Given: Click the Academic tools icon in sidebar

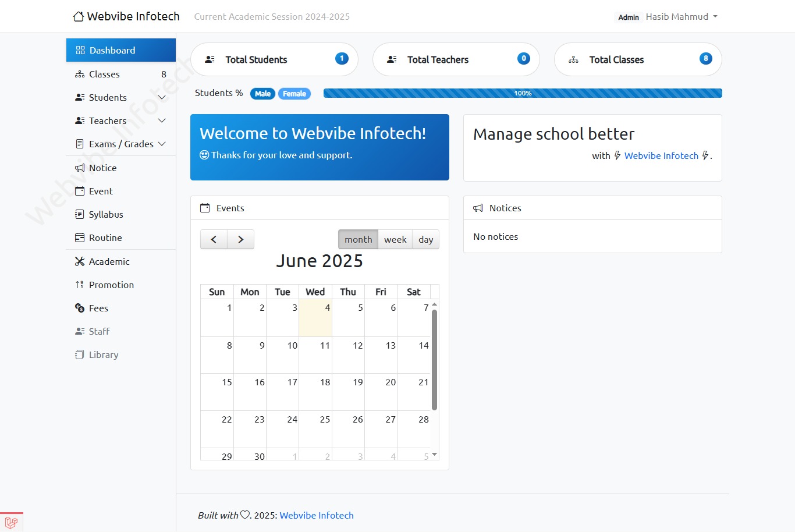Looking at the screenshot, I should 80,262.
